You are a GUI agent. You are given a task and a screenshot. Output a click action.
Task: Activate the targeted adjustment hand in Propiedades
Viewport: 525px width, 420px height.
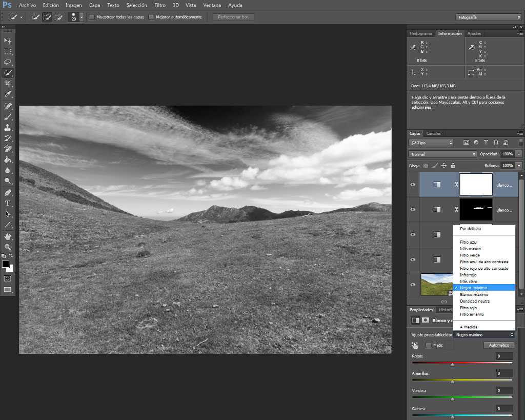click(415, 345)
